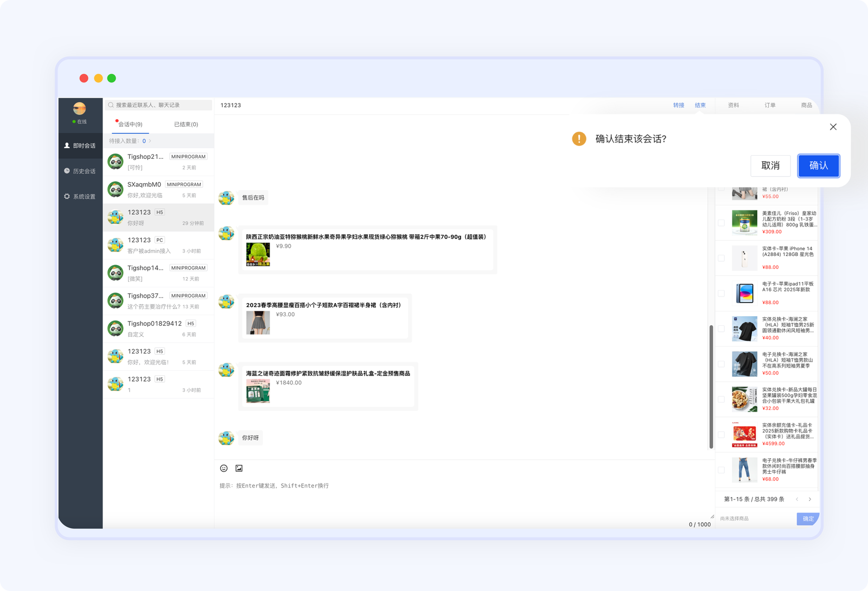
Task: Select 即时会话 in the left sidebar
Action: point(80,146)
